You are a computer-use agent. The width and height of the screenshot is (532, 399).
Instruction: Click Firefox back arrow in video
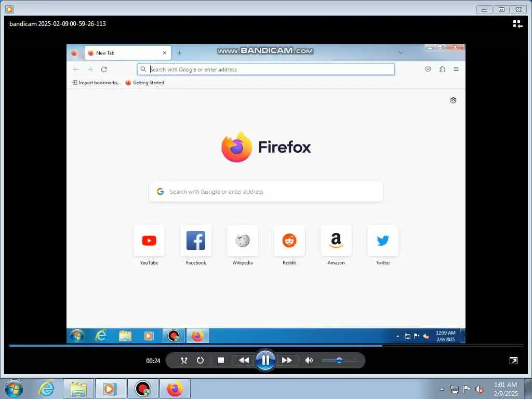(x=76, y=69)
